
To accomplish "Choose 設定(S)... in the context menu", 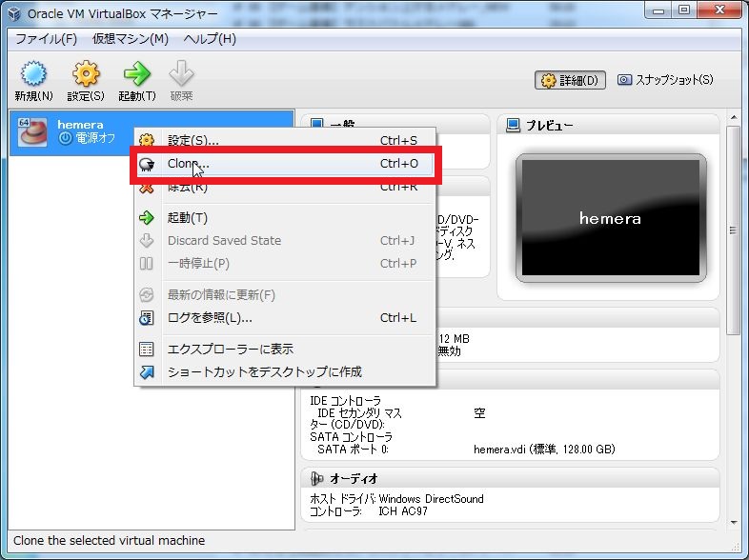I will (285, 140).
